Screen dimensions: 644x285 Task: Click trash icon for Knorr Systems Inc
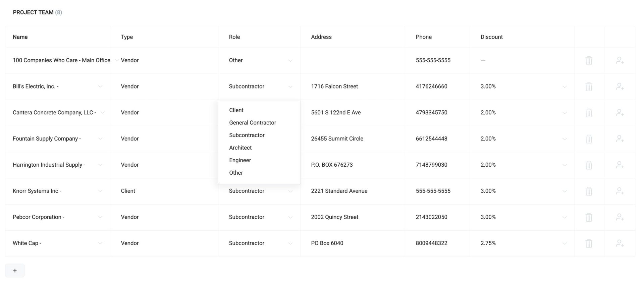[x=589, y=191]
